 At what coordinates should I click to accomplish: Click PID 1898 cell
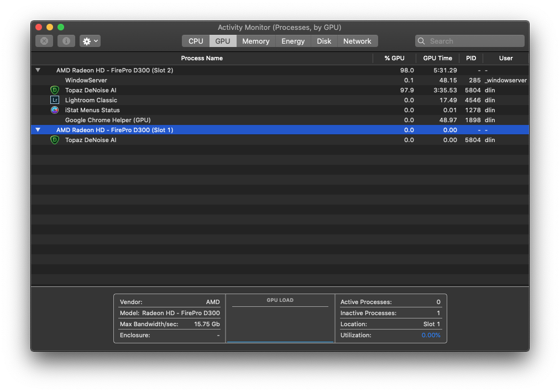pos(473,120)
